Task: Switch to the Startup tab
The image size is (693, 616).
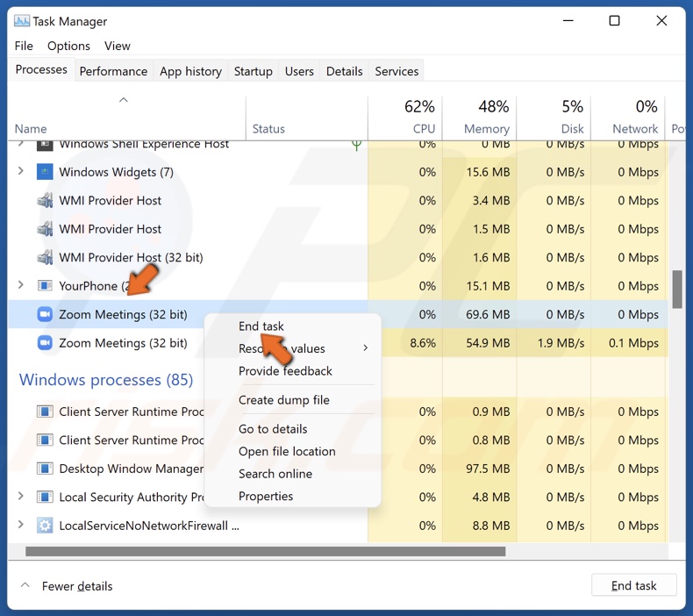Action: [x=253, y=71]
